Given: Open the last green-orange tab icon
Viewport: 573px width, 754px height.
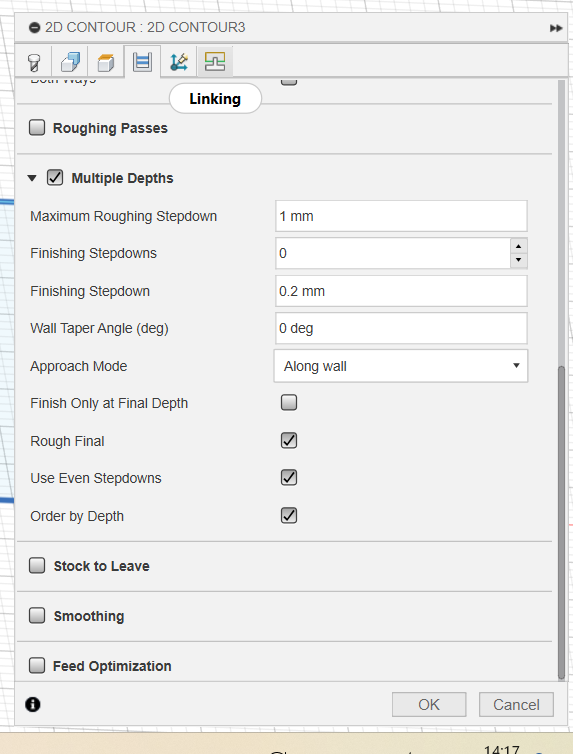Looking at the screenshot, I should (215, 62).
